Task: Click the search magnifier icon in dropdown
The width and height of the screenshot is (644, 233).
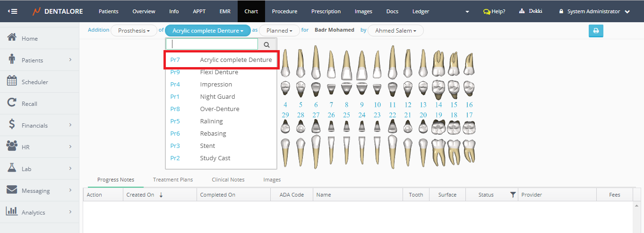Action: tap(266, 44)
